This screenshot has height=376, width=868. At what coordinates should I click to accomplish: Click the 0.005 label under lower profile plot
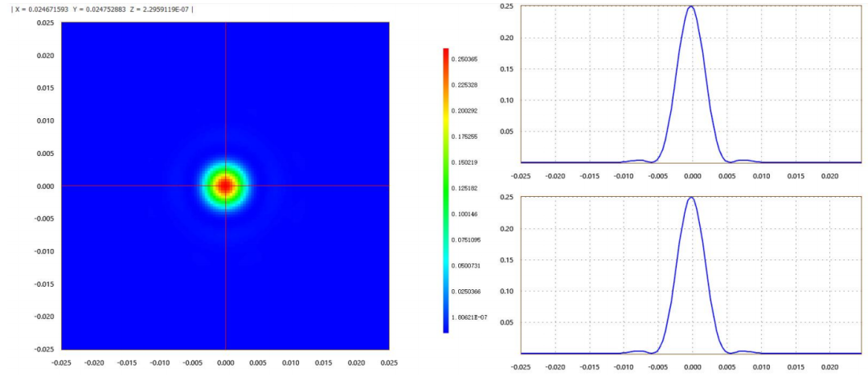coord(727,366)
